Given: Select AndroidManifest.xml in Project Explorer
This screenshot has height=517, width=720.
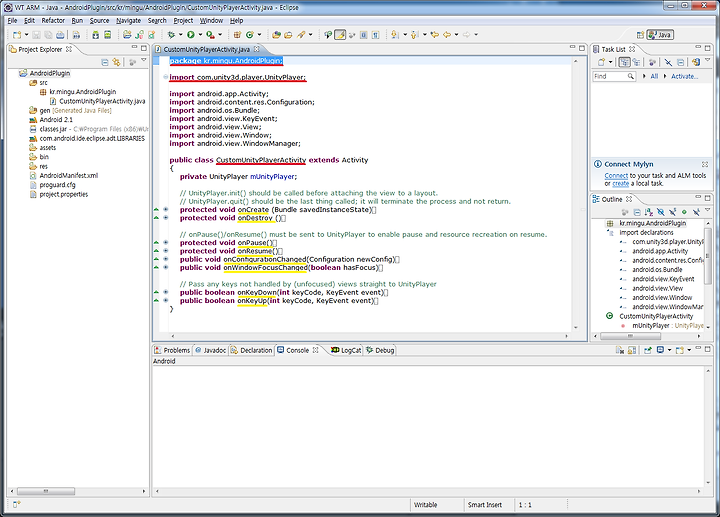Looking at the screenshot, I should coord(69,175).
